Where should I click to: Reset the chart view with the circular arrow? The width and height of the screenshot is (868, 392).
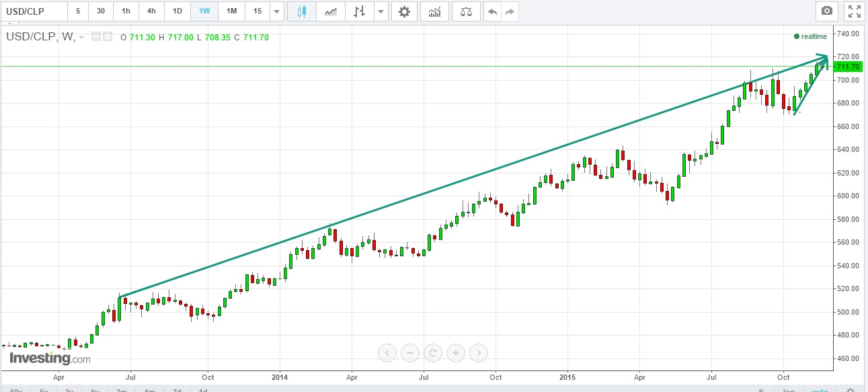pyautogui.click(x=433, y=352)
